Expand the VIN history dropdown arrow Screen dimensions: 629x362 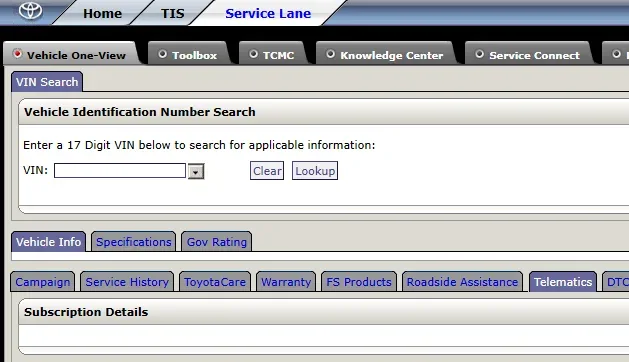point(196,171)
